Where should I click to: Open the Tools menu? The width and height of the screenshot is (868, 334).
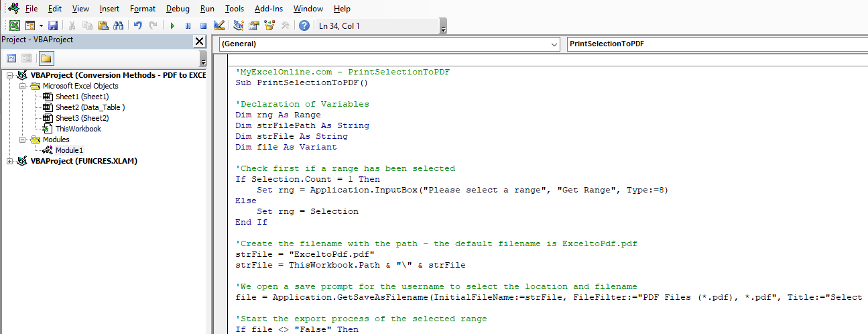tap(235, 9)
